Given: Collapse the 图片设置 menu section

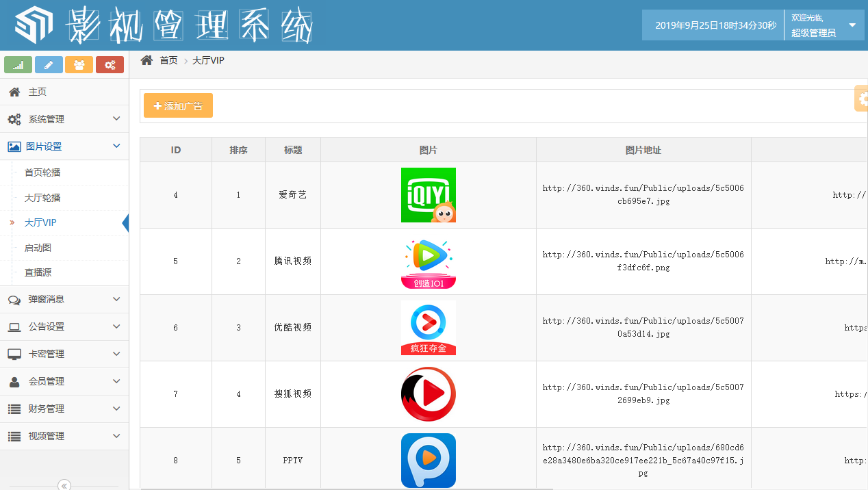Looking at the screenshot, I should 64,146.
